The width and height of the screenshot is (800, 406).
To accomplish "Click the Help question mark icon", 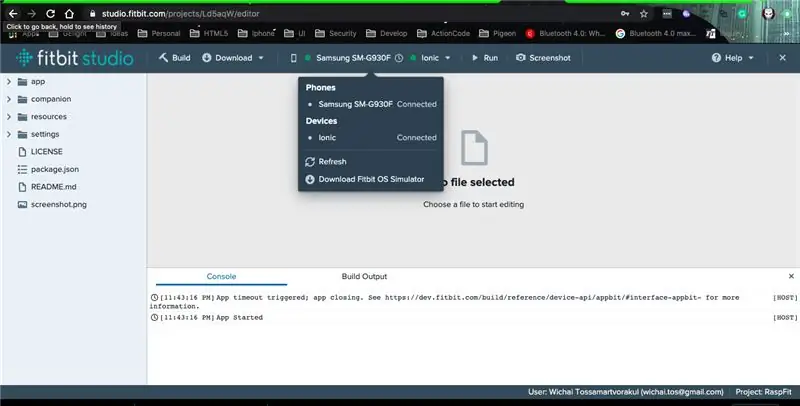I will [x=716, y=58].
